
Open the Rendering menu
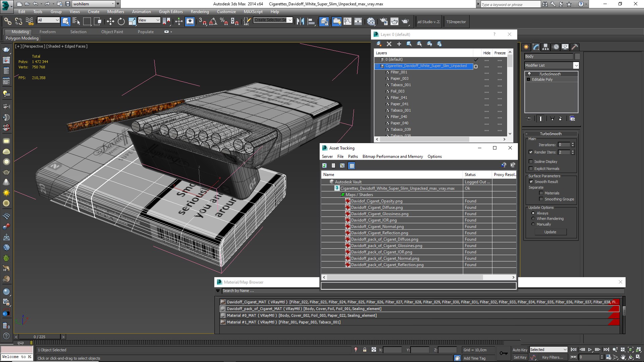[200, 11]
